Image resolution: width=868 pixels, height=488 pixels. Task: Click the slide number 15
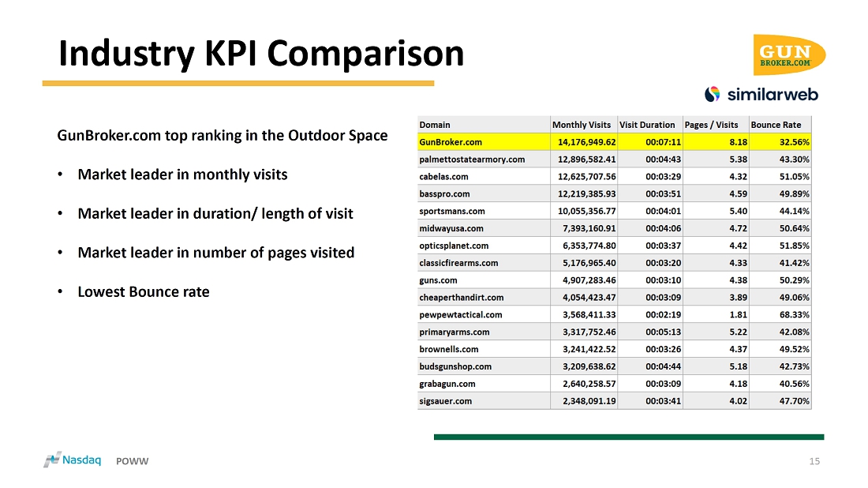click(814, 461)
